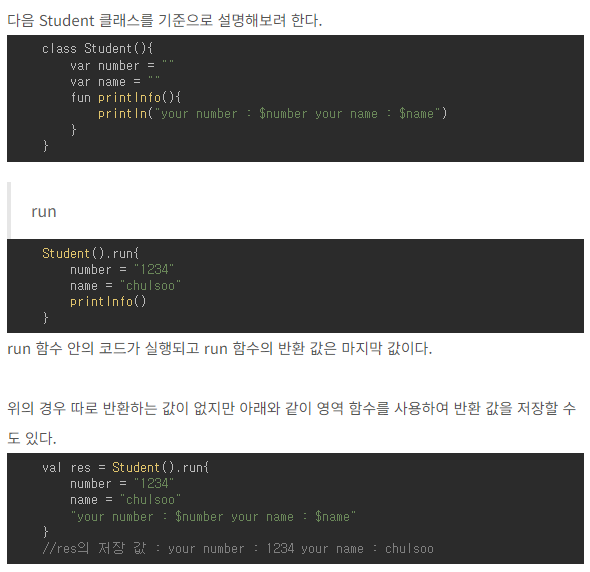Click the sentence '다음 Student 클래스를 기준으로 설명해보려 한다.'
The image size is (590, 572).
point(165,20)
